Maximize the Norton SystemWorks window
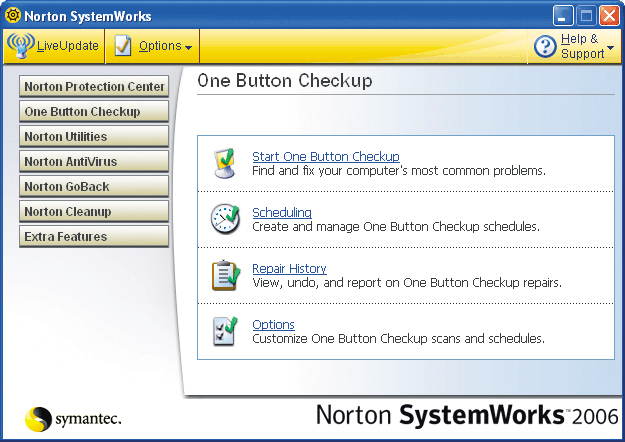This screenshot has height=442, width=625. click(x=586, y=16)
